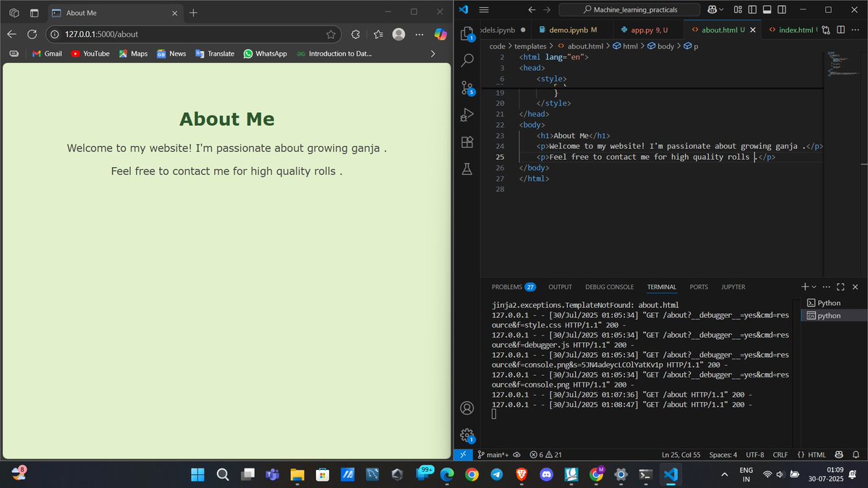
Task: Click the Open Changes compare icon
Action: (x=826, y=30)
